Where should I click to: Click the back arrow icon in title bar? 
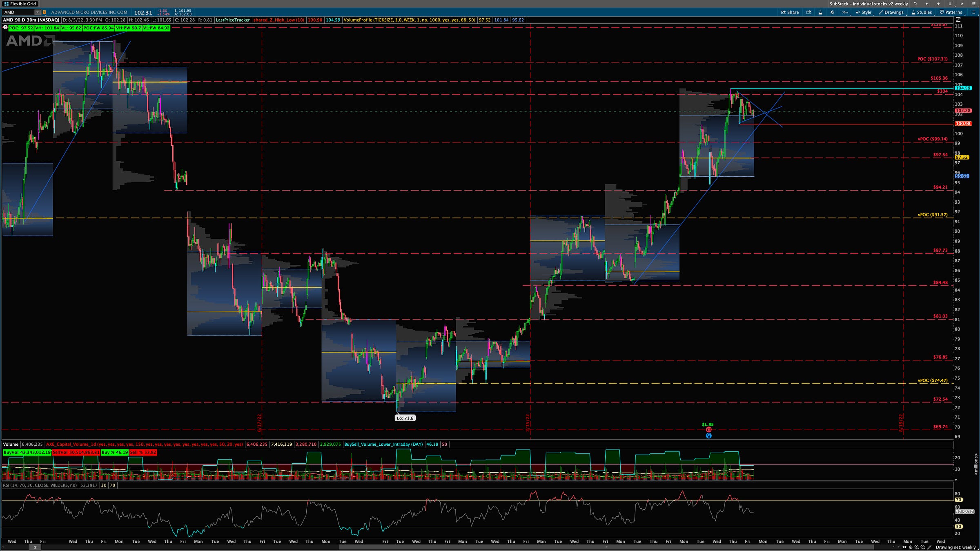tap(927, 4)
